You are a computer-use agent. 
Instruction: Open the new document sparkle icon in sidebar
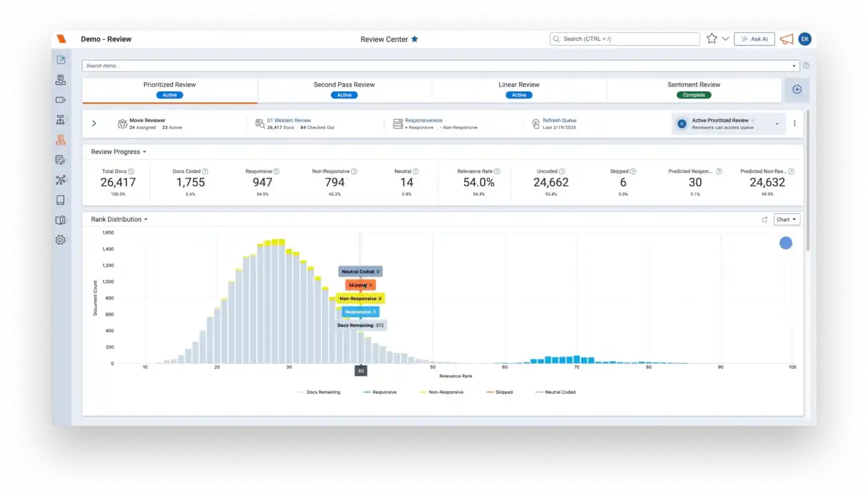click(61, 60)
